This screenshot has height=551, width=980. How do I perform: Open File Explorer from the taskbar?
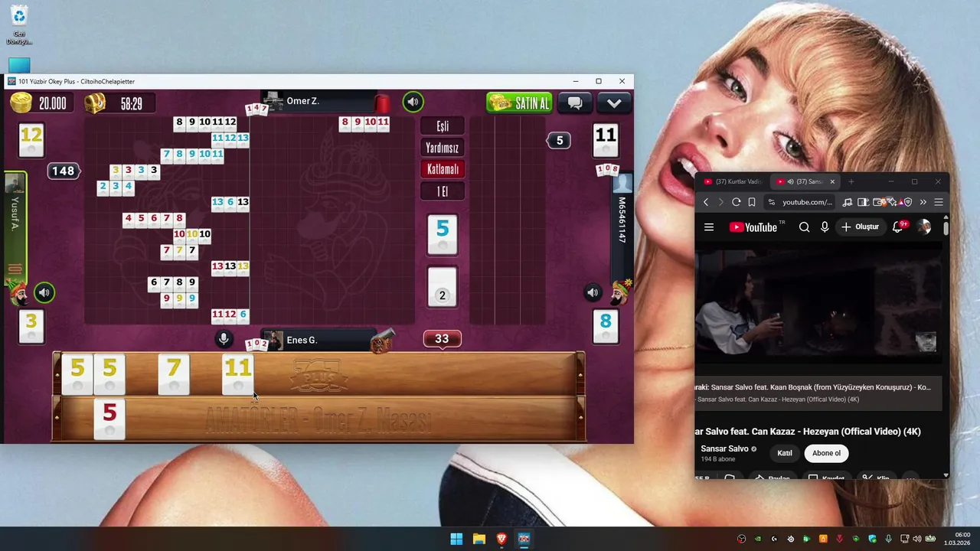pos(479,539)
